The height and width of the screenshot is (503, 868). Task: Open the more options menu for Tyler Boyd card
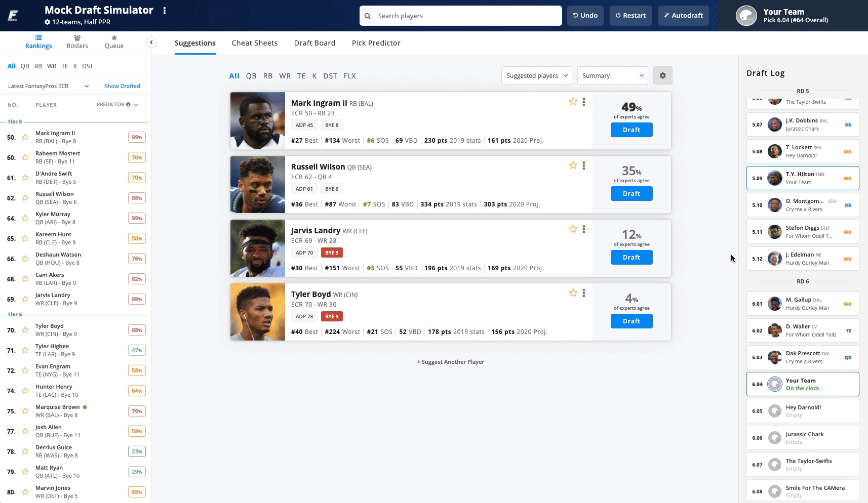(x=584, y=293)
